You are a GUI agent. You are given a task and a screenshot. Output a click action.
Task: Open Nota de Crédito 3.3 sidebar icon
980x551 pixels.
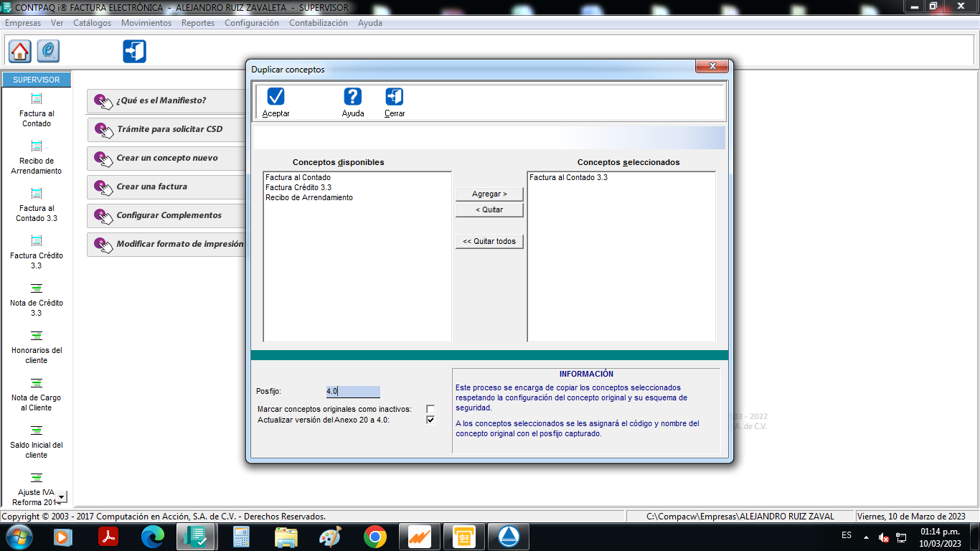(x=37, y=288)
